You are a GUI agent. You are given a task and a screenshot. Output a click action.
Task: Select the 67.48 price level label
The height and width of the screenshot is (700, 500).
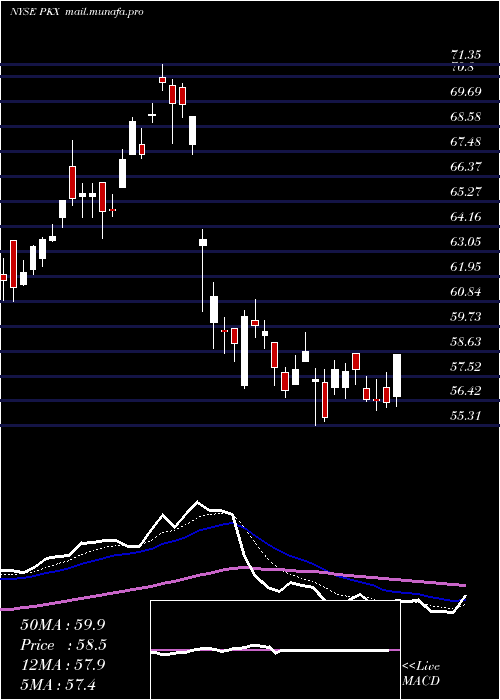[x=466, y=142]
